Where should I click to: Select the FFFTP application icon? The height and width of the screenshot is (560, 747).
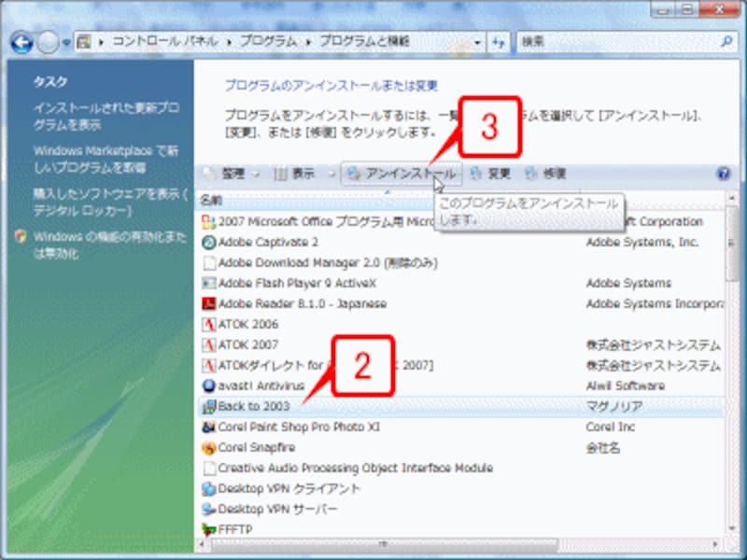coord(213,528)
